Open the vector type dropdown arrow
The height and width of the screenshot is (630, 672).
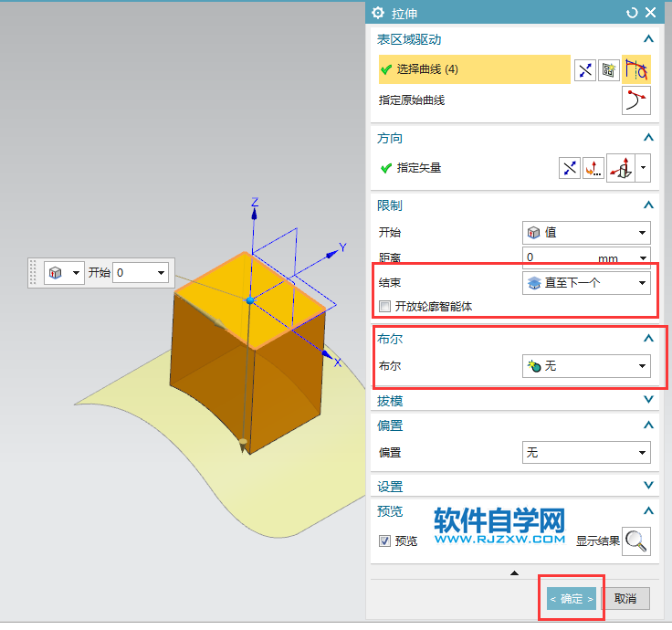coord(644,168)
